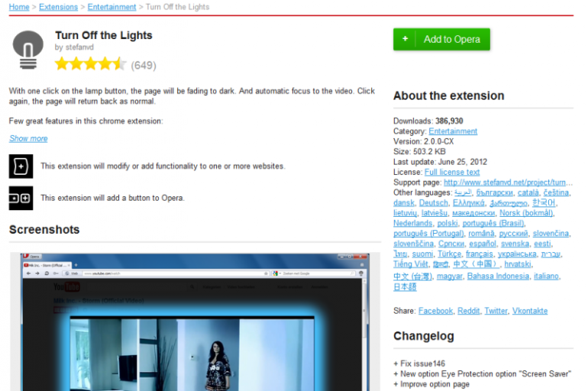Viewport: 588px width, 391px height.
Task: Expand description with Show more
Action: coord(28,138)
